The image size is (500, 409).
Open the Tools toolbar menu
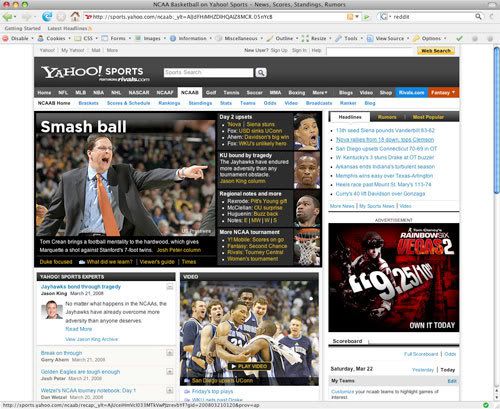coord(349,38)
